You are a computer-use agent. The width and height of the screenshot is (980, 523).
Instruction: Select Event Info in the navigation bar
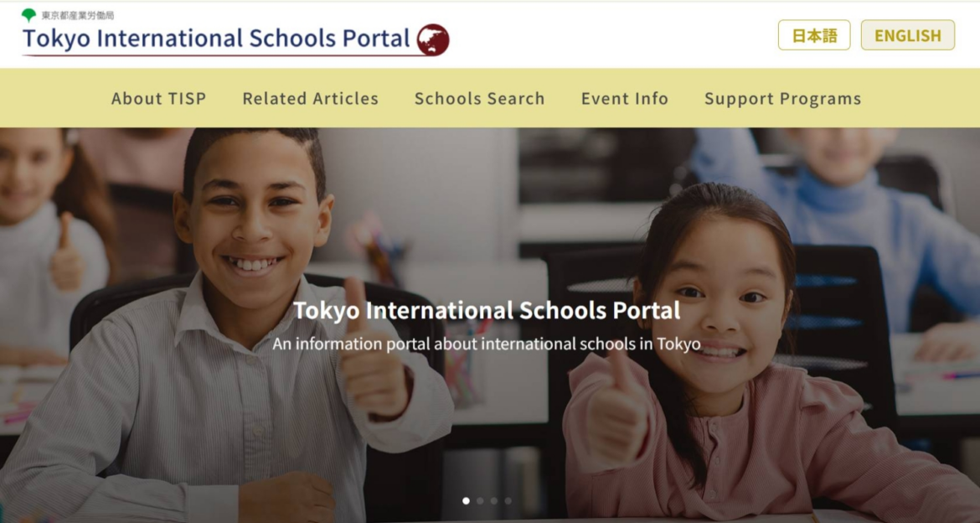(624, 98)
